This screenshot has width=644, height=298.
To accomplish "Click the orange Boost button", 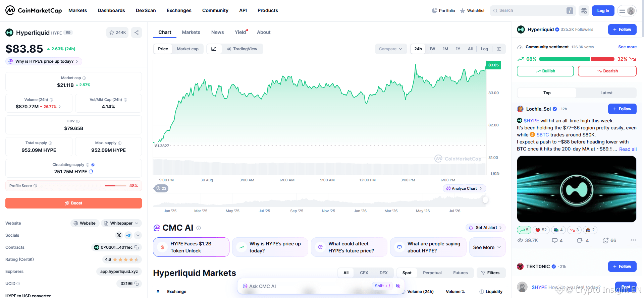I will 73,203.
